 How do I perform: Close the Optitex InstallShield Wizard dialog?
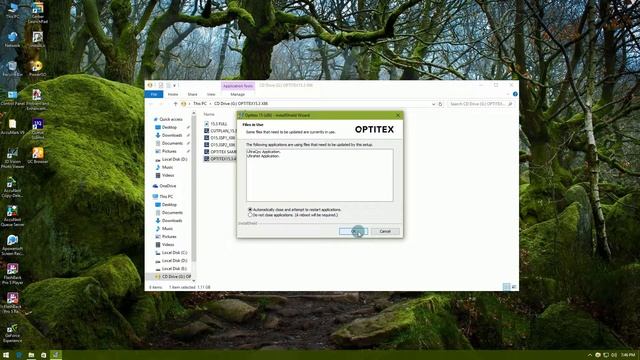pos(398,115)
